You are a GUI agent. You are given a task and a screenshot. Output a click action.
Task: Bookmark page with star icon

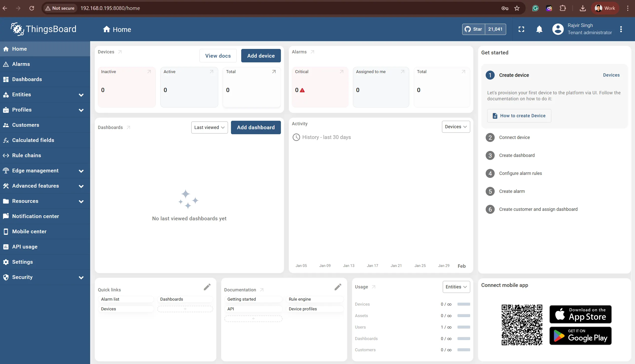click(517, 8)
